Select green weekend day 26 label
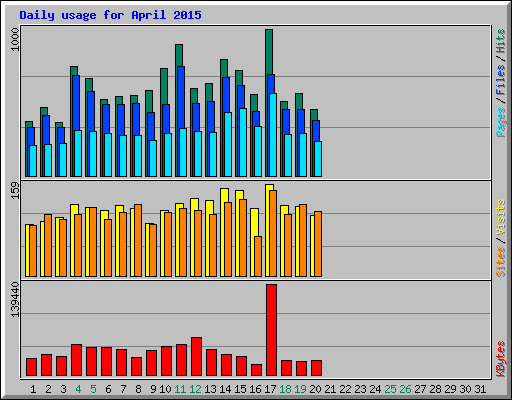This screenshot has height=400, width=512. [x=405, y=389]
